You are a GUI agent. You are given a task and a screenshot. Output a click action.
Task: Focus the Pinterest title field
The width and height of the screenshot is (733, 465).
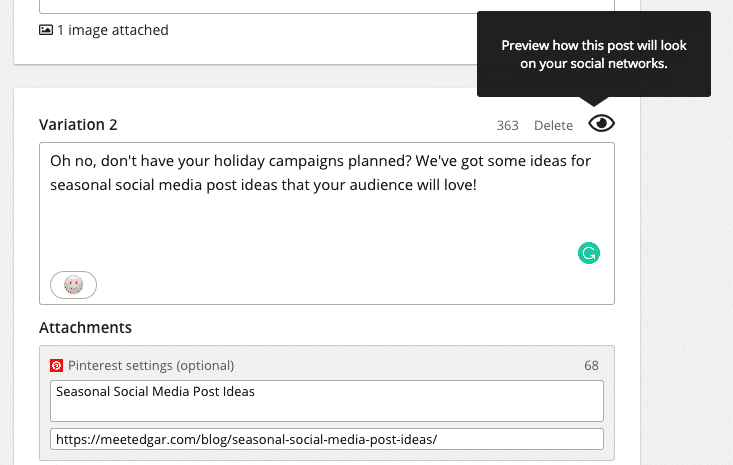pyautogui.click(x=326, y=401)
